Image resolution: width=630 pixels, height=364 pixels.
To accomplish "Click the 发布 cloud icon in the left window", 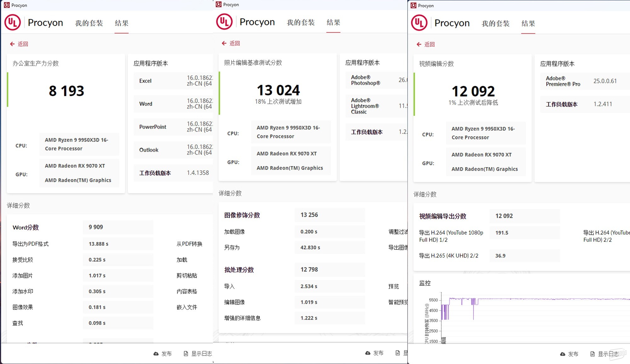I will pyautogui.click(x=156, y=354).
